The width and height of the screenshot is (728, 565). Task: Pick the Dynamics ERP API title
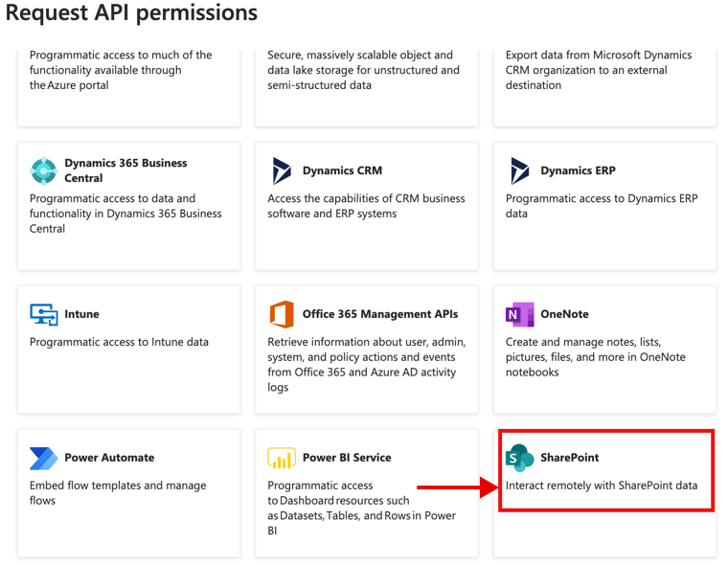tap(578, 170)
